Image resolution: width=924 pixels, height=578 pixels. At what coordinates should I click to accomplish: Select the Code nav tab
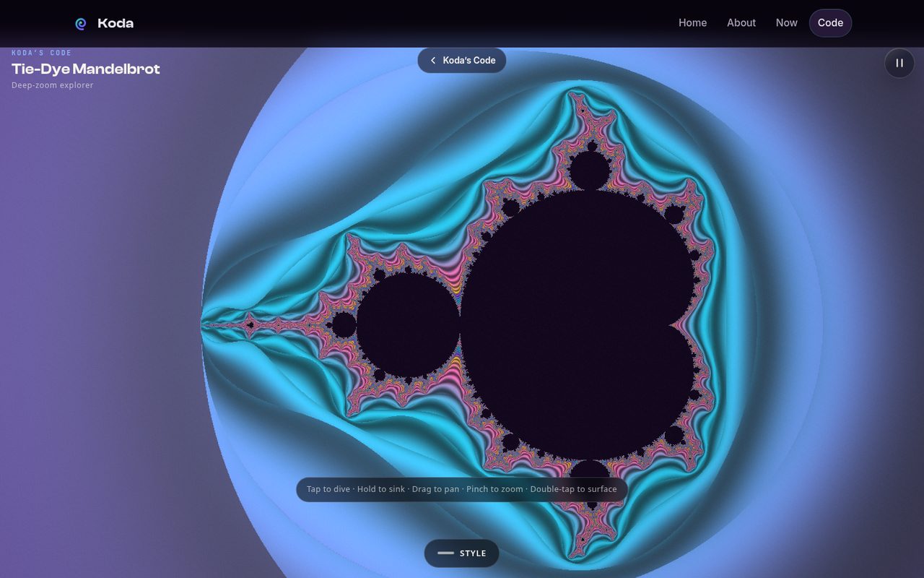[x=830, y=23]
